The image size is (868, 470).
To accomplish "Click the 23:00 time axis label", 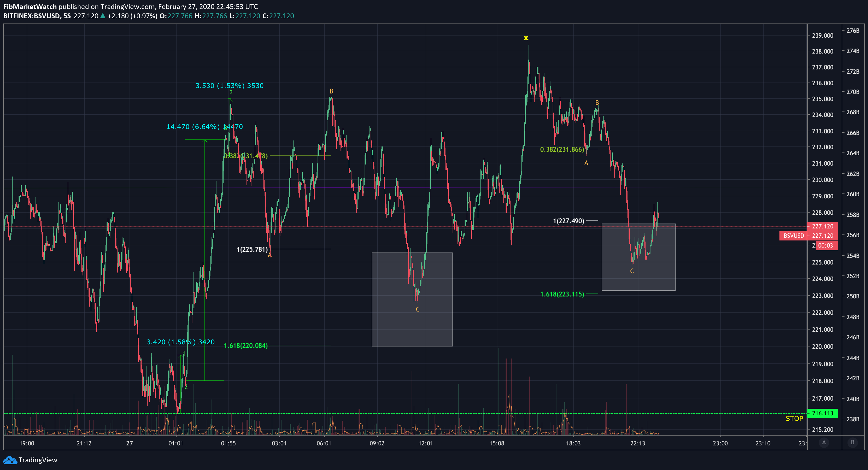I will (720, 443).
